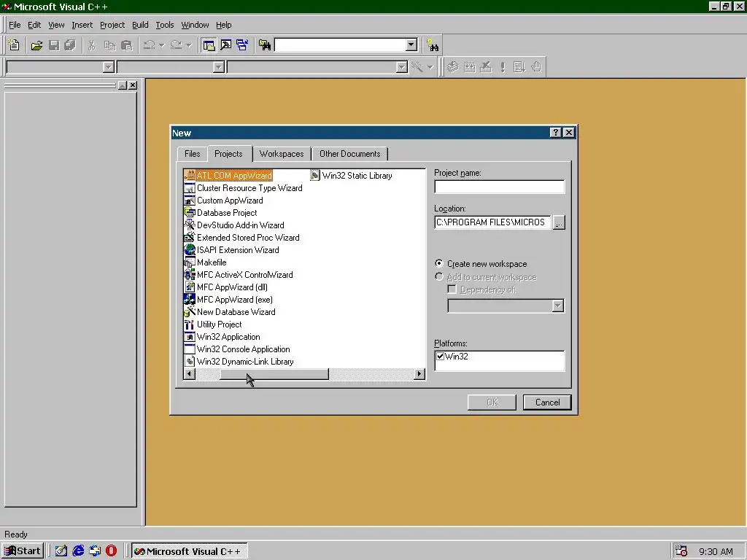Click the Microsoft Visual C++ taskbar button
The height and width of the screenshot is (560, 747).
pyautogui.click(x=189, y=551)
